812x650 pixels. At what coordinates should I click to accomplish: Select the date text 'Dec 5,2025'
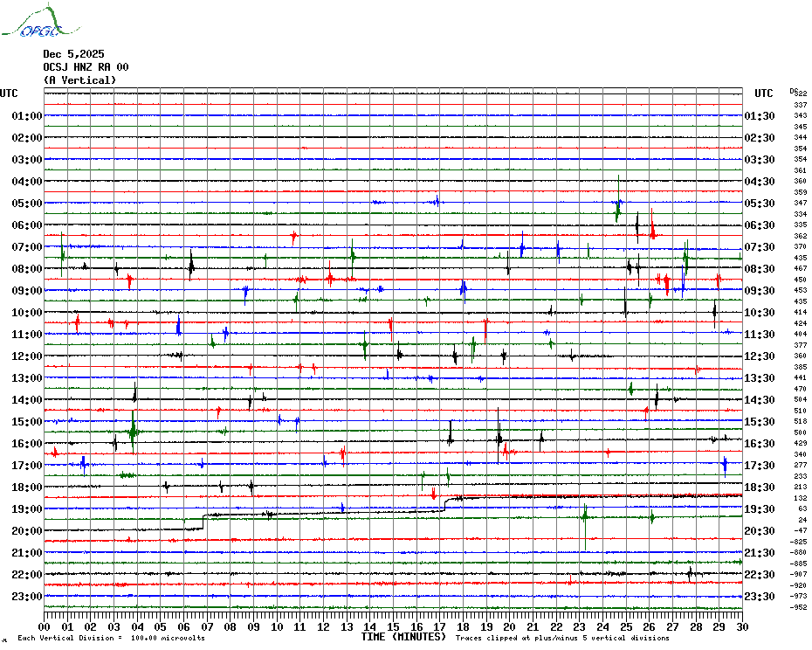(73, 54)
